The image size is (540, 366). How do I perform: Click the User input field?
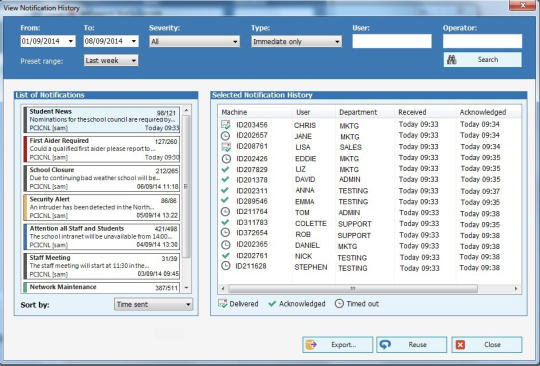[x=392, y=41]
